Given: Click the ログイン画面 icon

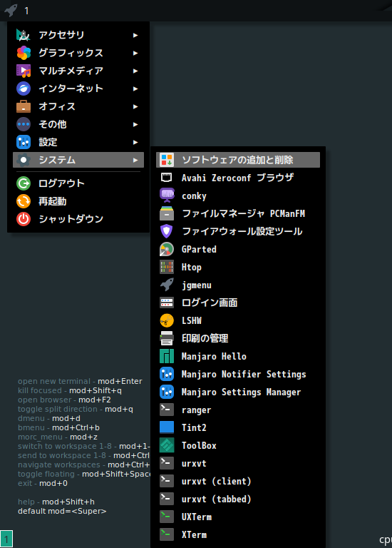Looking at the screenshot, I should click(167, 303).
